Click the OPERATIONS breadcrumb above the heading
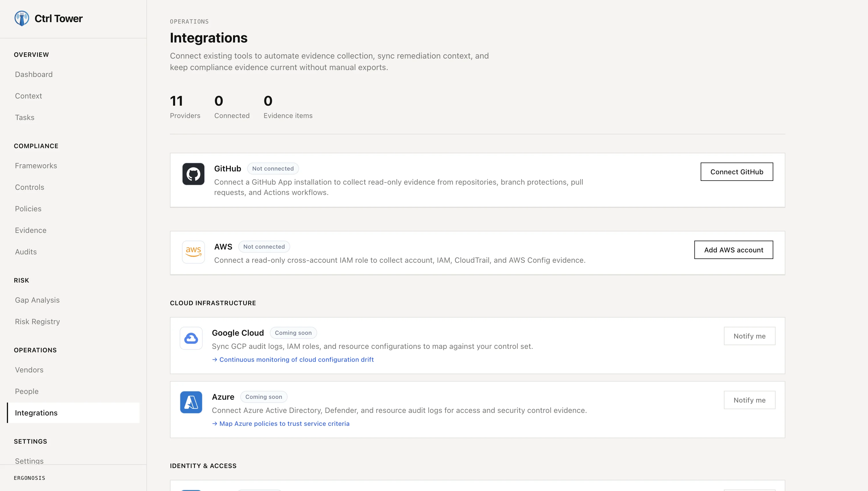 (x=189, y=22)
